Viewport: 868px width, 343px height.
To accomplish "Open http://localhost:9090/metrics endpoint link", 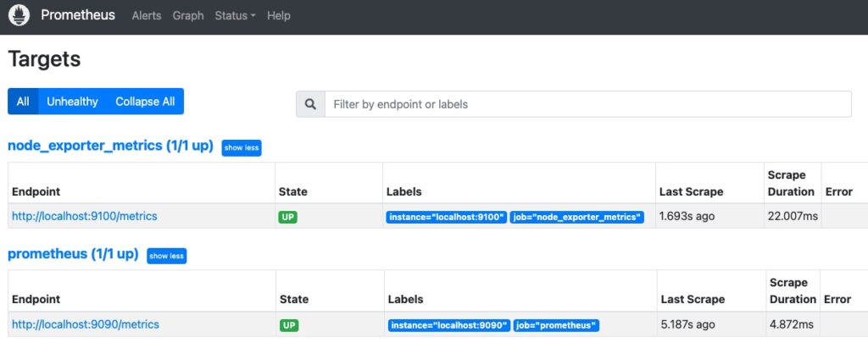I will click(x=86, y=324).
